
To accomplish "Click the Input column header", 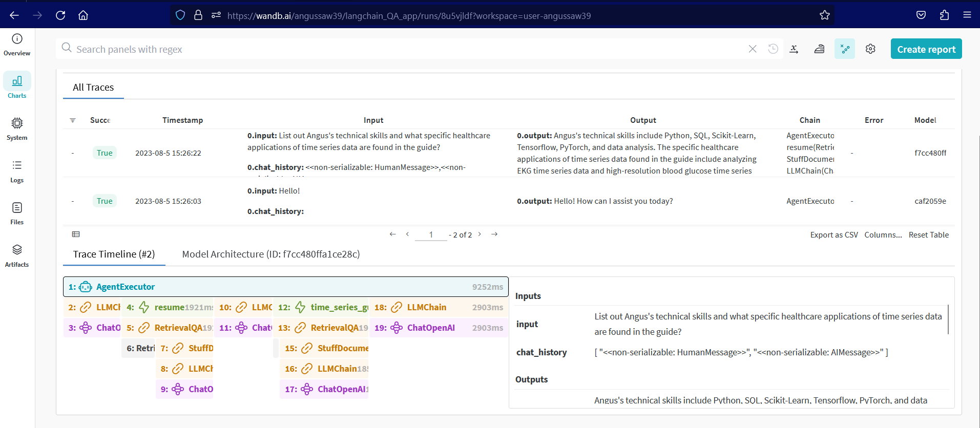I will pos(373,120).
